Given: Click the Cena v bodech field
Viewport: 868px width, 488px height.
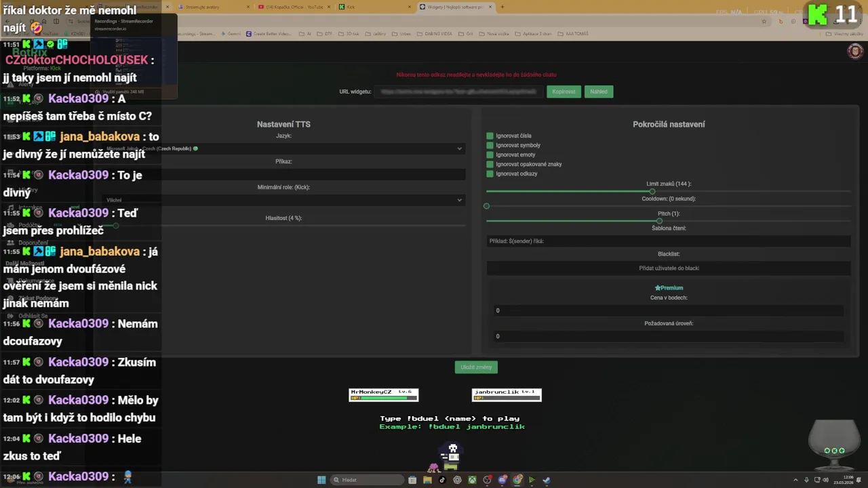Looking at the screenshot, I should click(x=669, y=310).
